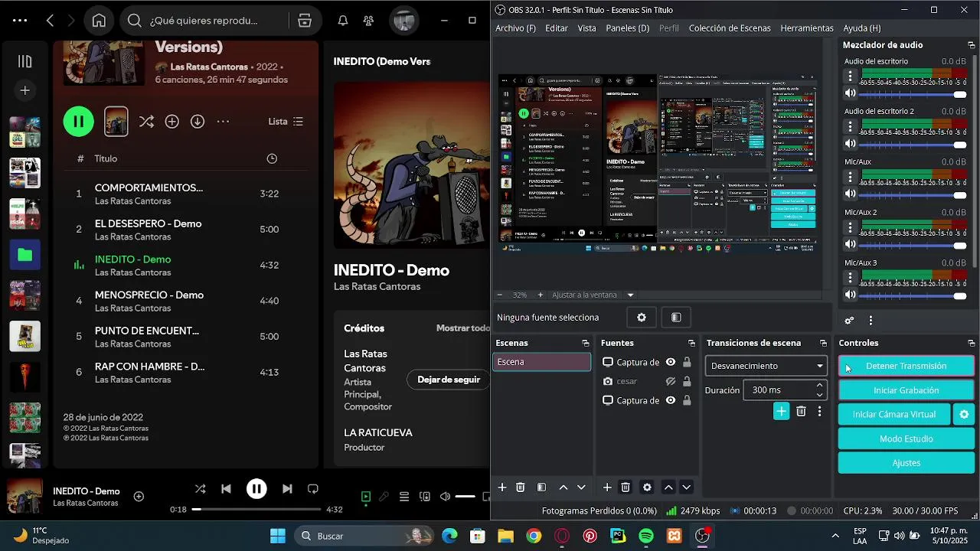The width and height of the screenshot is (980, 551).
Task: Open Colección de Escenas menu
Action: (x=730, y=28)
